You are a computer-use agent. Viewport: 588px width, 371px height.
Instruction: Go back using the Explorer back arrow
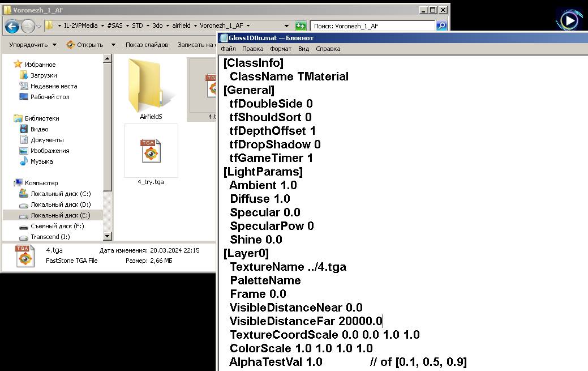[12, 26]
